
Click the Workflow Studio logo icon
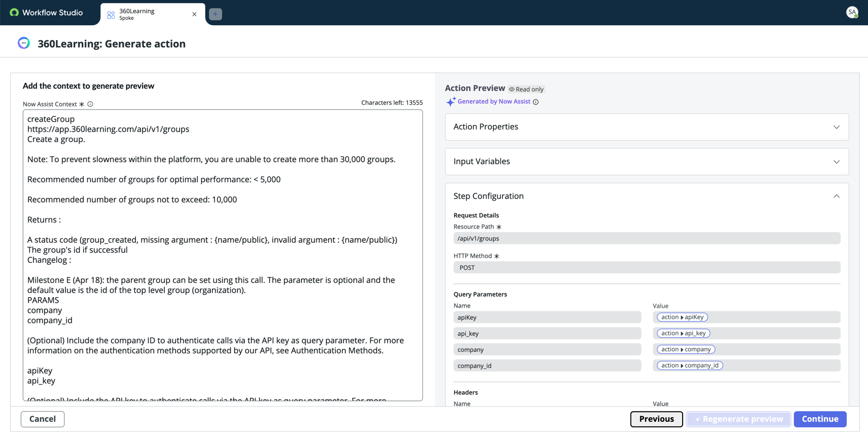click(x=14, y=13)
